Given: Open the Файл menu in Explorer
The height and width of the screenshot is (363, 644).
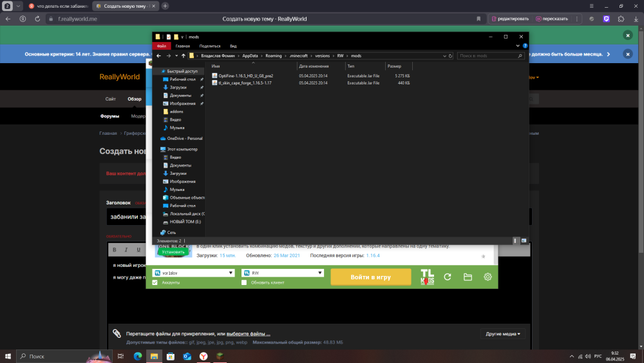Looking at the screenshot, I should pyautogui.click(x=162, y=46).
